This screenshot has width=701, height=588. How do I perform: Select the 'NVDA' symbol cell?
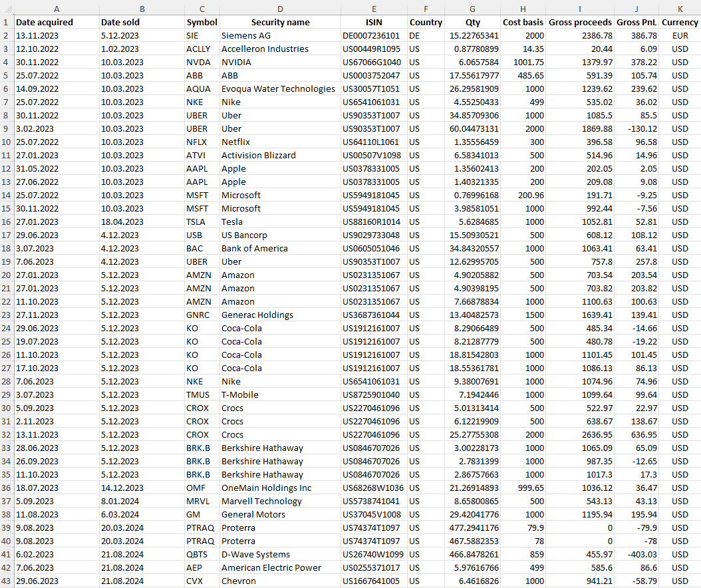tap(202, 62)
